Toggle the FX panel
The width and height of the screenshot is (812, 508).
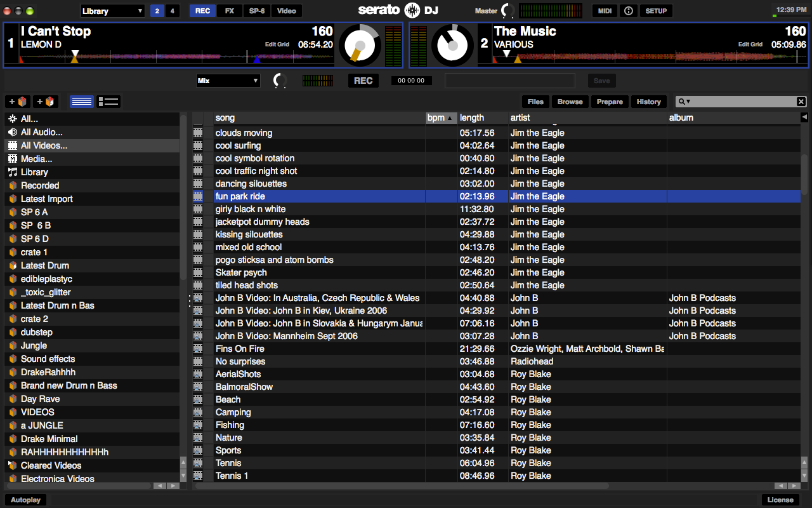(x=230, y=11)
